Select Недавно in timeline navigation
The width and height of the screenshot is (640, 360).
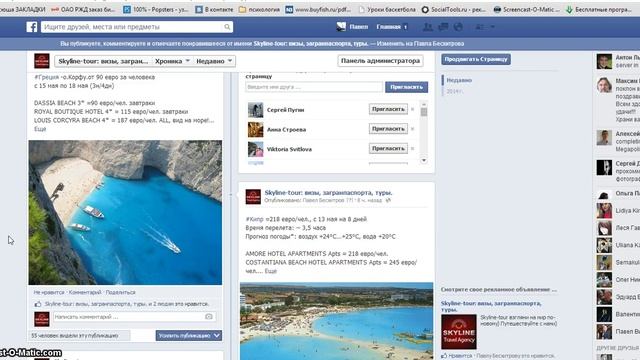(459, 80)
